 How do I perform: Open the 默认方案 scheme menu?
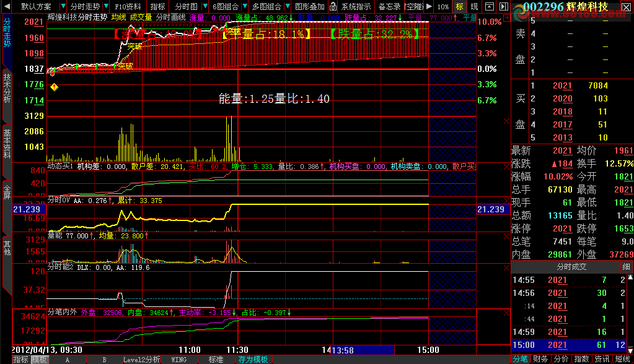[x=36, y=6]
